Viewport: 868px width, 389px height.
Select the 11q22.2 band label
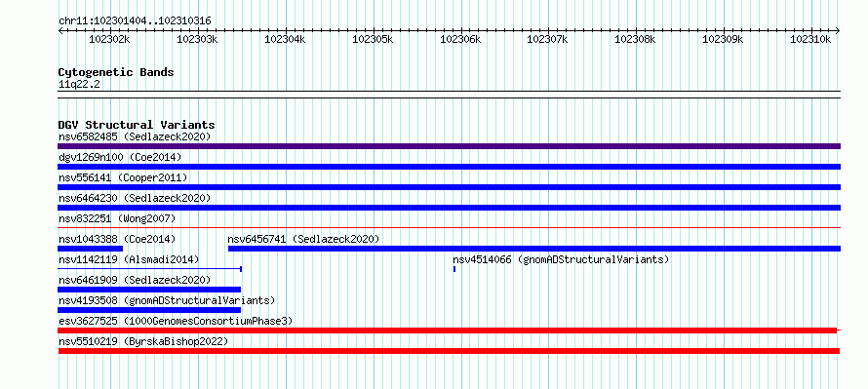[x=79, y=85]
